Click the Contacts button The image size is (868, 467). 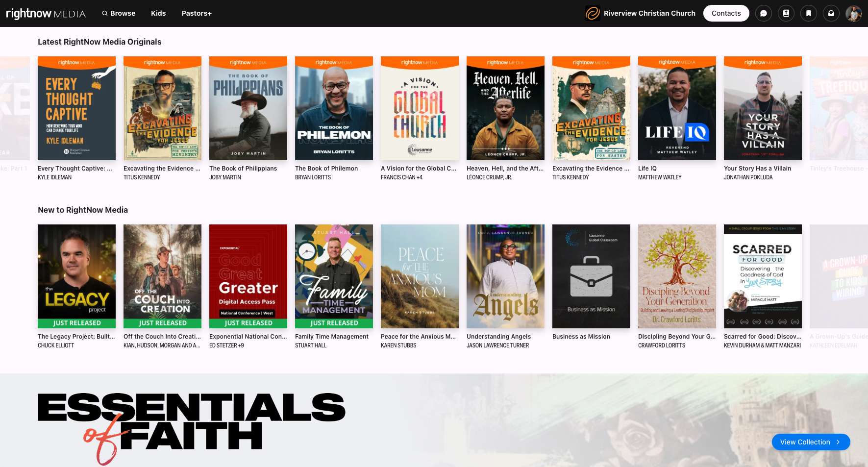tap(726, 13)
